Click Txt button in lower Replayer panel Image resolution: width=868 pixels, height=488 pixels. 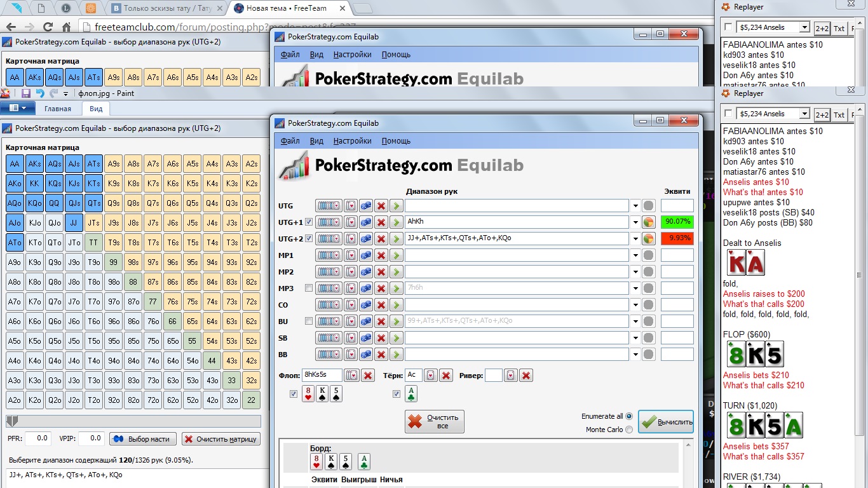point(839,114)
